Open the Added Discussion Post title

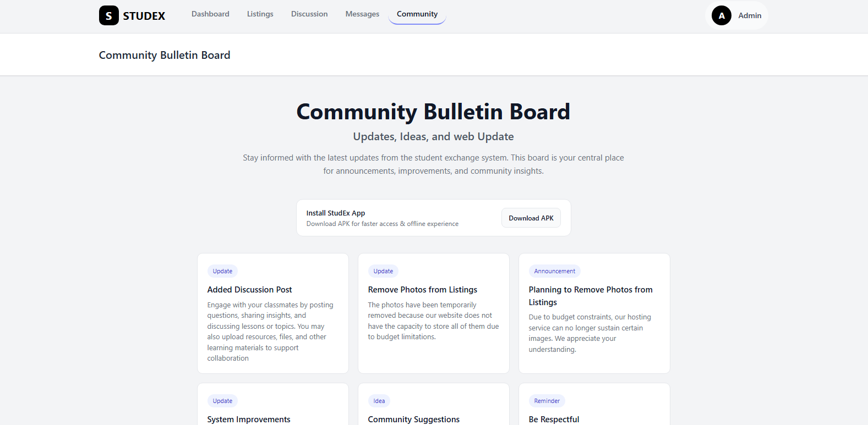249,290
